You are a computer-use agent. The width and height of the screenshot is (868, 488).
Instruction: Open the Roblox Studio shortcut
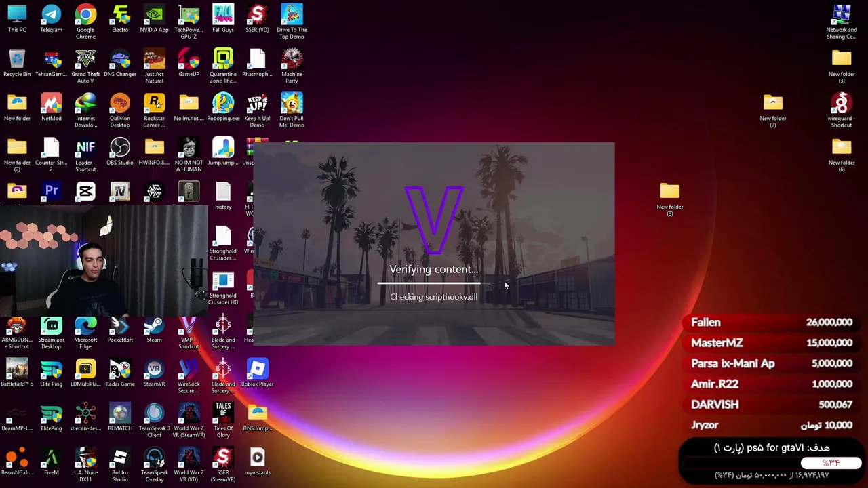coord(120,464)
